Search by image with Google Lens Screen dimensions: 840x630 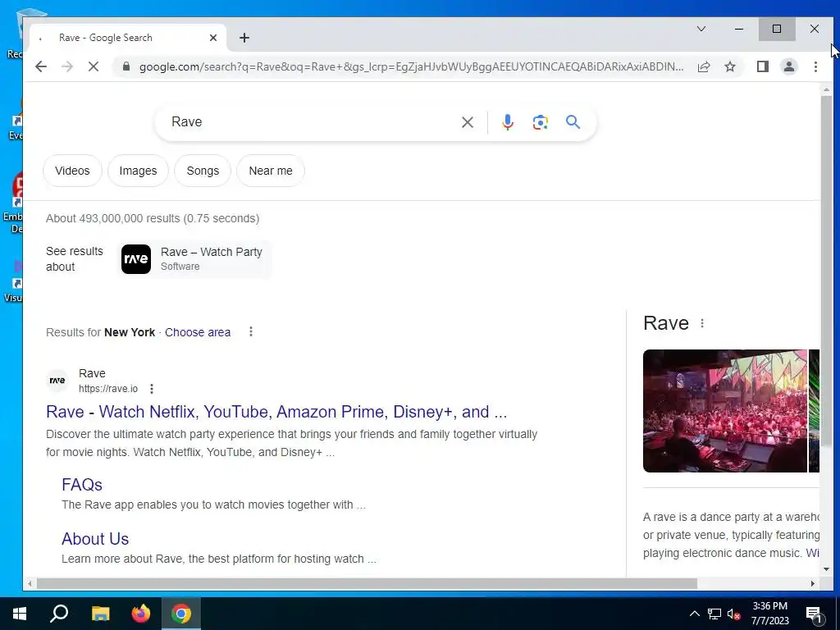tap(540, 122)
